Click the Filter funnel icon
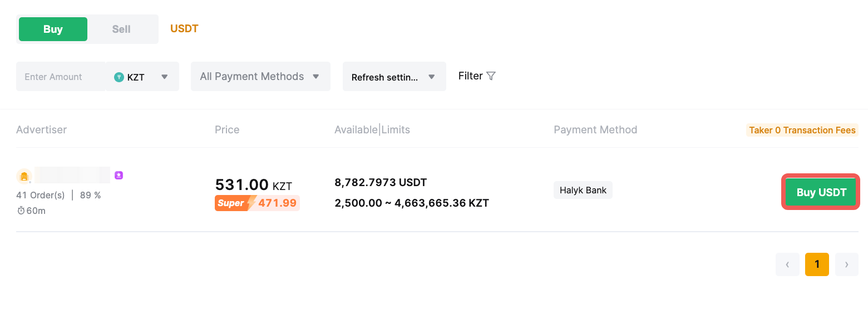Image resolution: width=868 pixels, height=310 pixels. coord(491,76)
